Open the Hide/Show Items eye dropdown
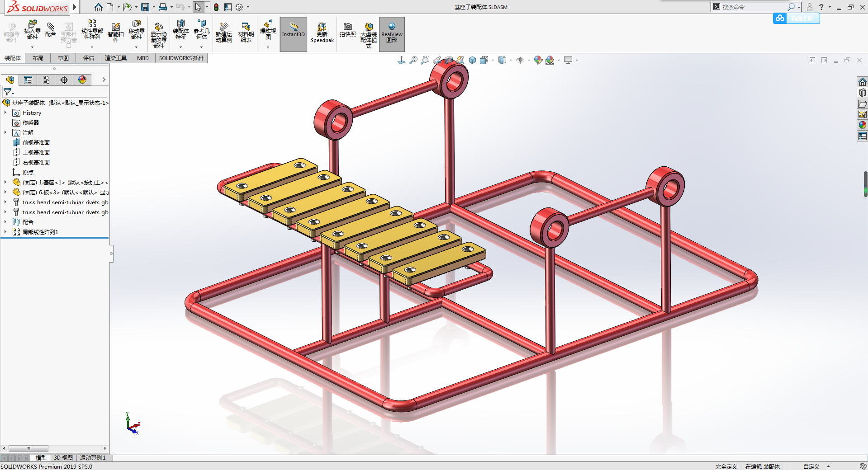Viewport: 868px width, 470px height. tap(528, 60)
